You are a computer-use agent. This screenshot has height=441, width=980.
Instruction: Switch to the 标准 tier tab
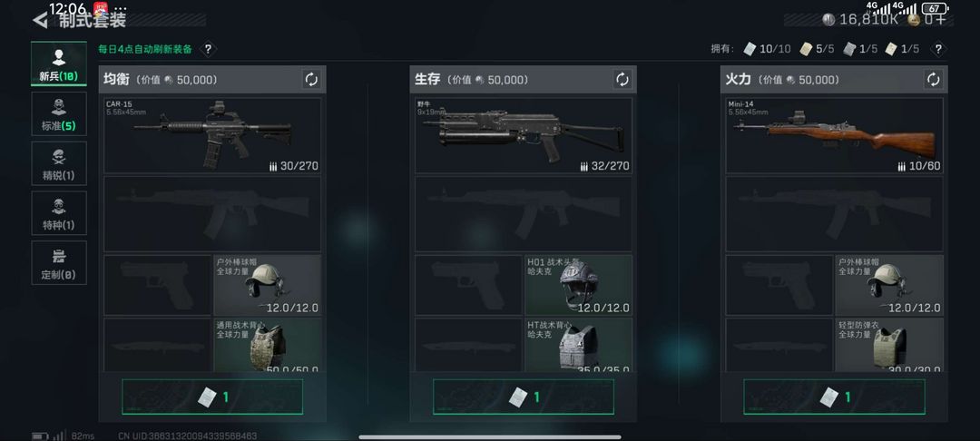59,113
